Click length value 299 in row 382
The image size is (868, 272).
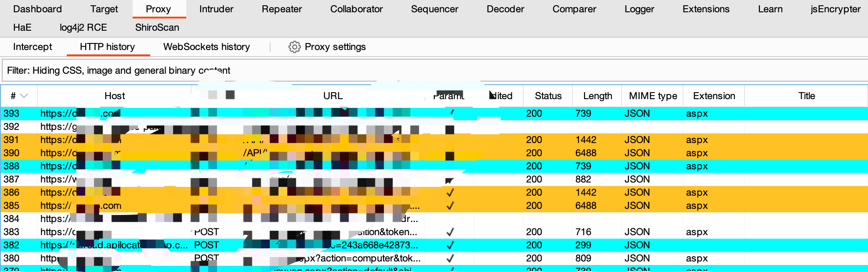tap(583, 245)
